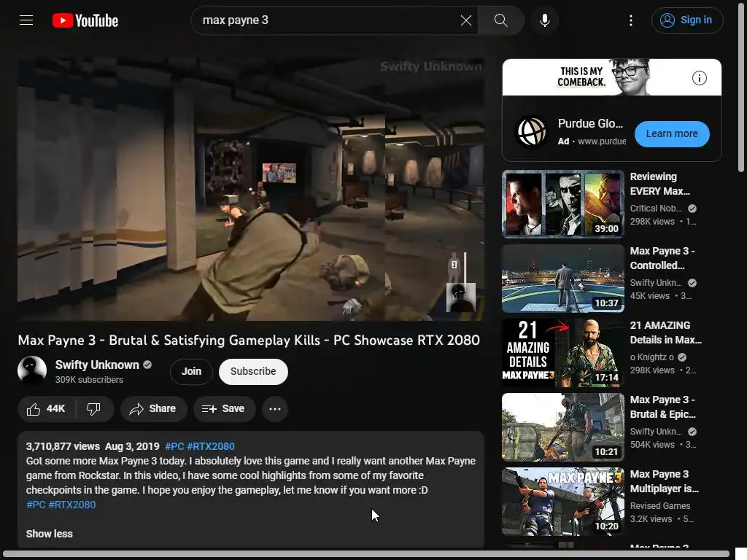This screenshot has height=560, width=747.
Task: Open 'Max Payne 3 - Controlled...' thumbnail
Action: pyautogui.click(x=562, y=278)
